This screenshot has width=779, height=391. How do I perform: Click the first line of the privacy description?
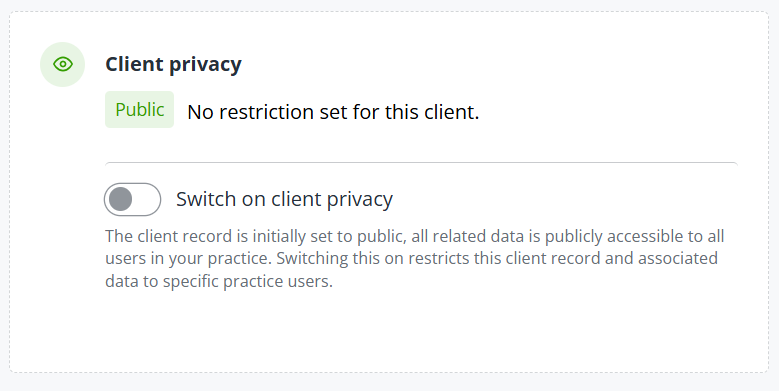[x=415, y=236]
